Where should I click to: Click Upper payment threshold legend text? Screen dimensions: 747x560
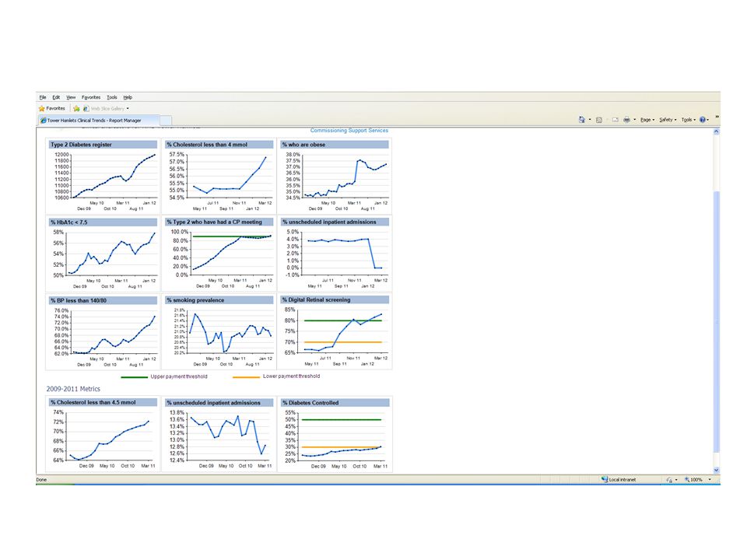179,376
